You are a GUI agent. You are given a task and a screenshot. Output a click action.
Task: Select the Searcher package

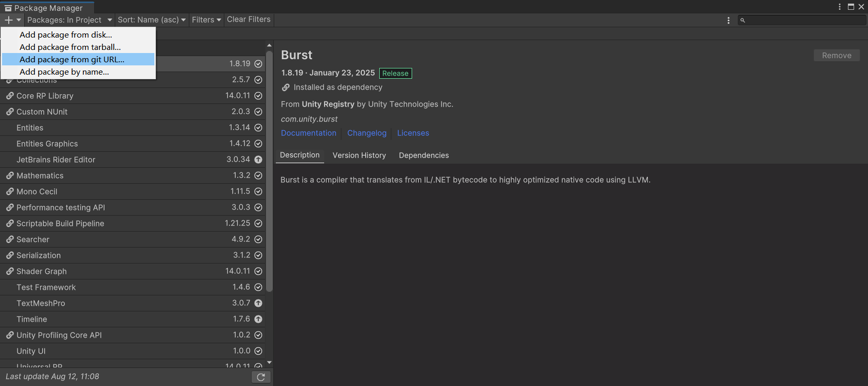pos(133,239)
